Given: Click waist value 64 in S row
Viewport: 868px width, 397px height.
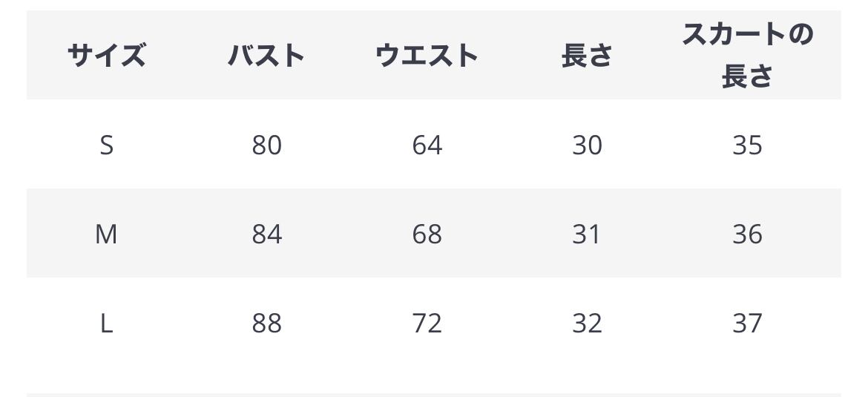Looking at the screenshot, I should point(427,145).
